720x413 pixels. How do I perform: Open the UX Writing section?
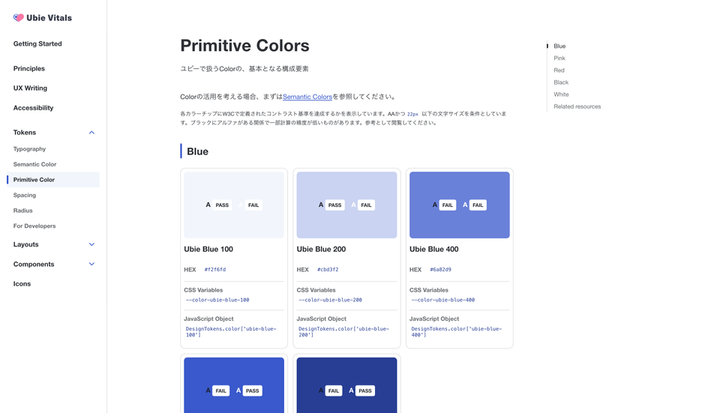(30, 88)
